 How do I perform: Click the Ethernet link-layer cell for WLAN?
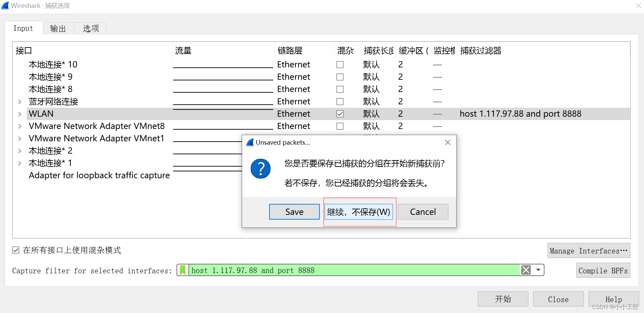(294, 114)
